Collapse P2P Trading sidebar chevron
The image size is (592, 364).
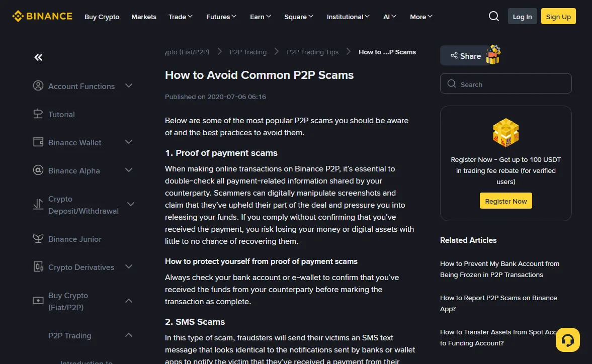[x=129, y=335]
